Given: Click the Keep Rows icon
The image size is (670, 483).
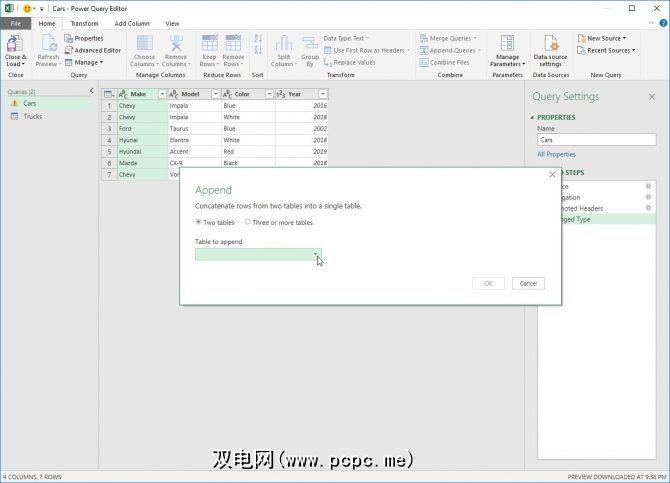Looking at the screenshot, I should coord(209,44).
